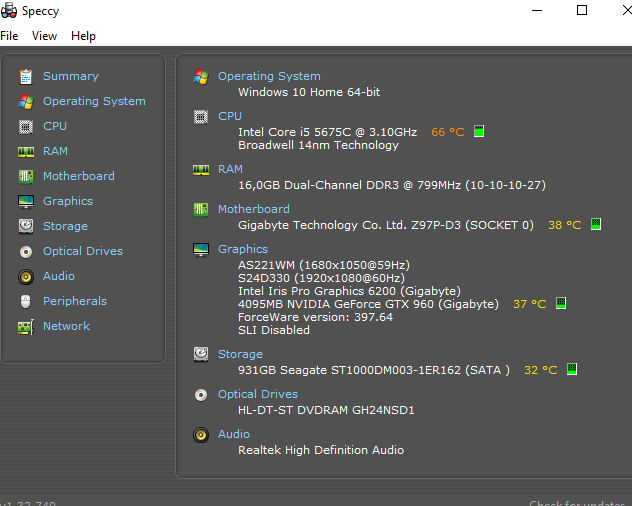632x506 pixels.
Task: Go to the RAM section in sidebar
Action: pos(55,151)
